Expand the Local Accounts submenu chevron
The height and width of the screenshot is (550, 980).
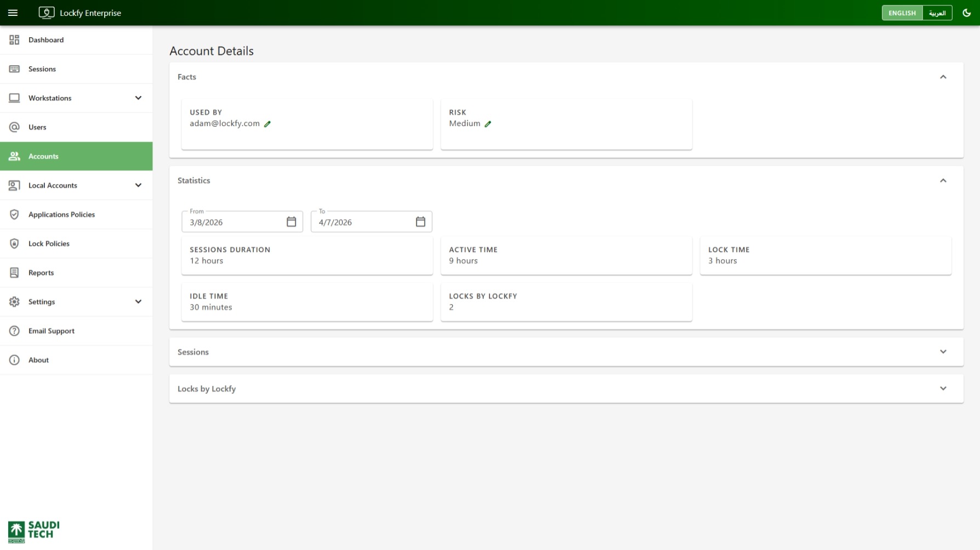138,185
